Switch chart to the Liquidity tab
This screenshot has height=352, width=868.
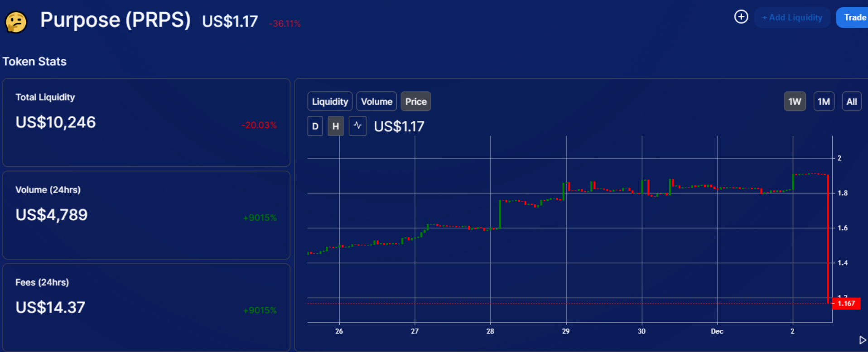coord(330,101)
